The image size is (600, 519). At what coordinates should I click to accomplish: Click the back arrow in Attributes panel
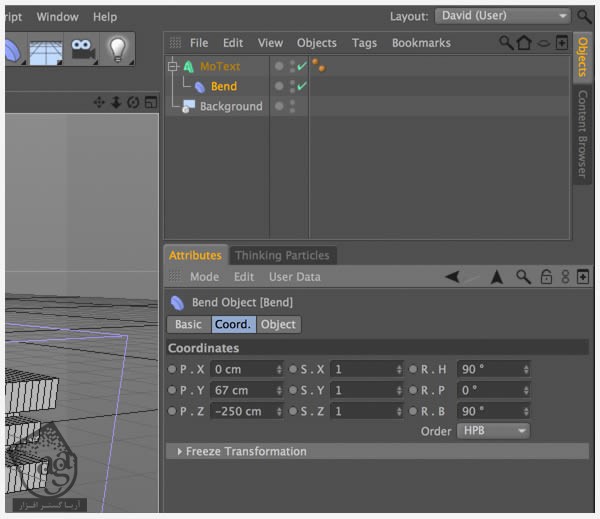pyautogui.click(x=453, y=277)
